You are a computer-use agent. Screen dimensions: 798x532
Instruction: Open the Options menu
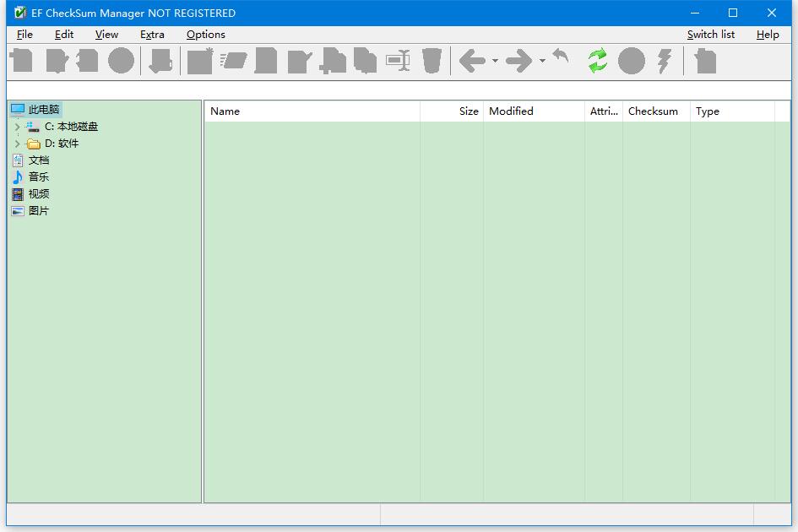point(205,35)
